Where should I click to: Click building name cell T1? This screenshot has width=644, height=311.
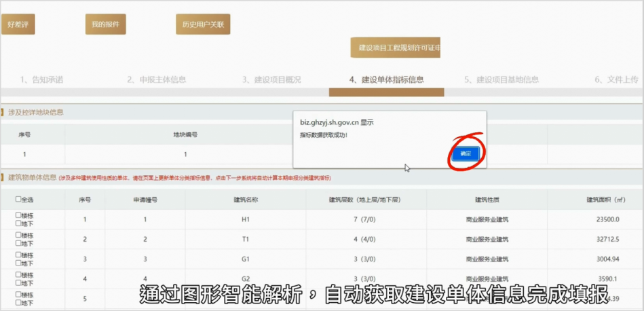point(245,239)
